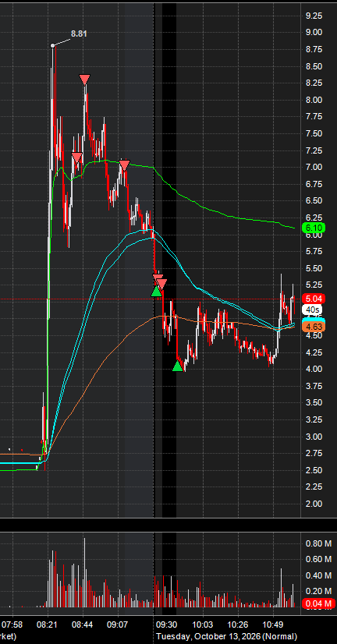
Task: Click the 8.00 price axis label
Action: tap(314, 100)
